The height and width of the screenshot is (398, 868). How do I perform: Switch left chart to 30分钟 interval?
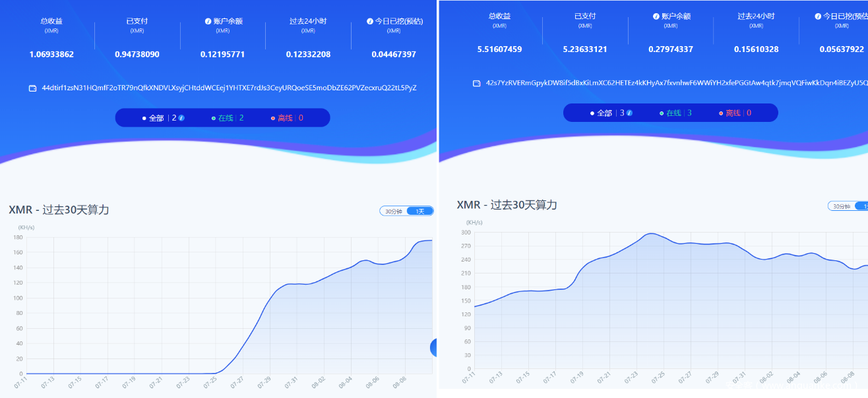pyautogui.click(x=394, y=212)
